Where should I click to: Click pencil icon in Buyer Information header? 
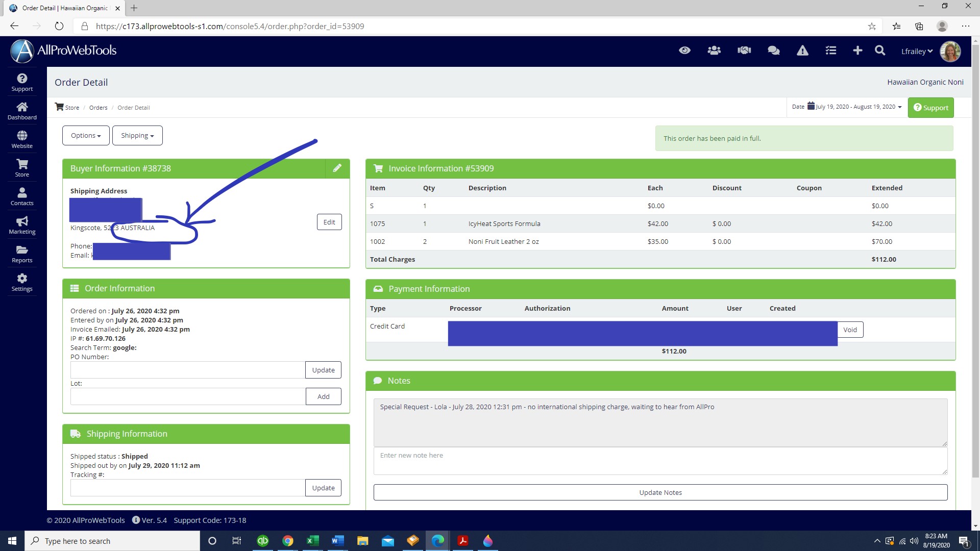point(337,168)
